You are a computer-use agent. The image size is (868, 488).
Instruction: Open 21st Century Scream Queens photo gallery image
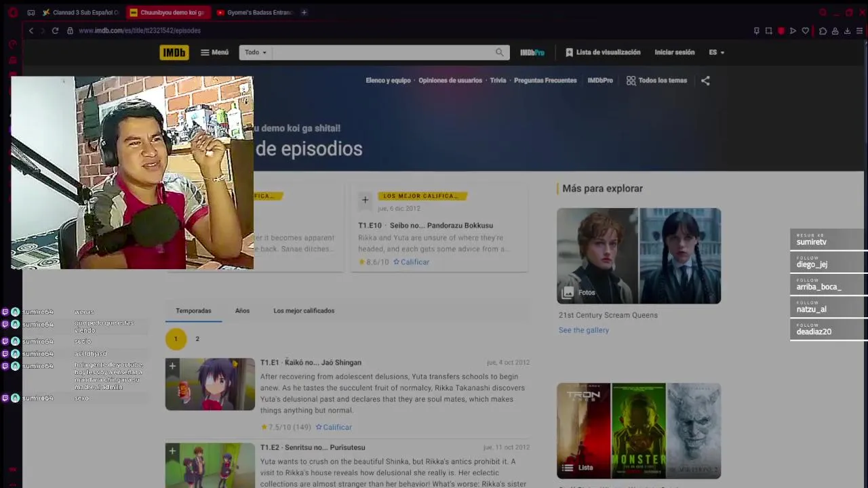click(x=639, y=256)
